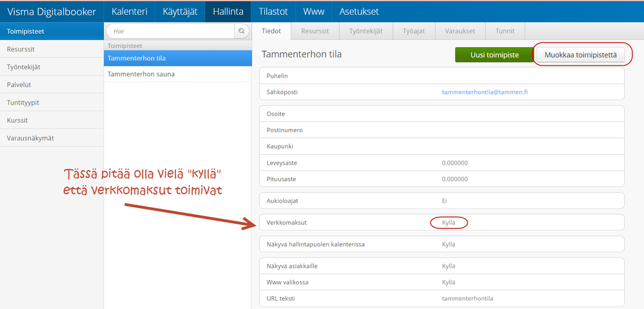This screenshot has width=644, height=309.
Task: Switch to the Työntekijät tab
Action: point(366,31)
